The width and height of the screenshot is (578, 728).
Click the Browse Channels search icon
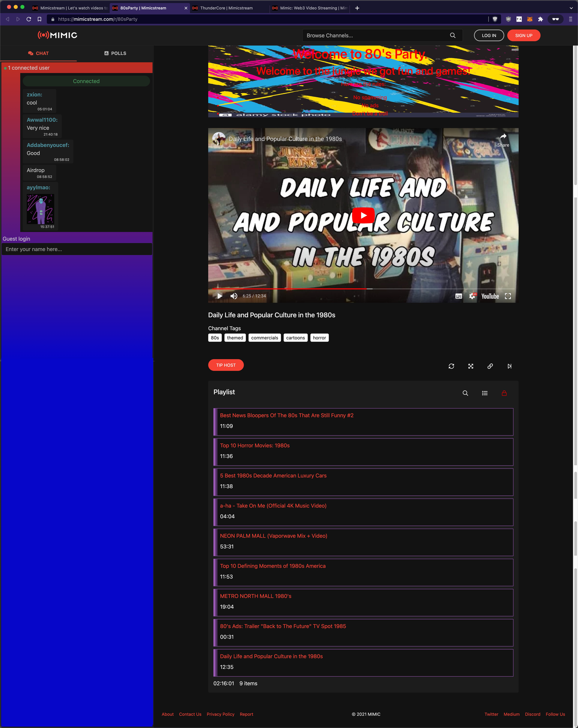coord(452,36)
